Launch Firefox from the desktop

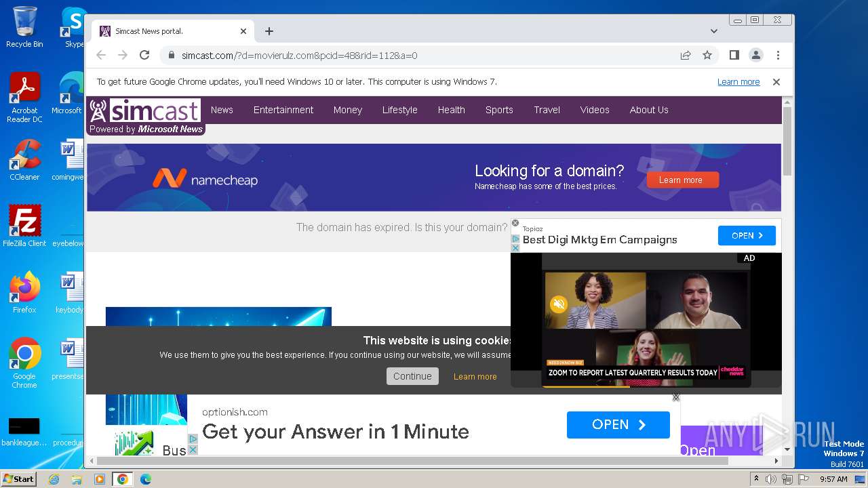[24, 293]
